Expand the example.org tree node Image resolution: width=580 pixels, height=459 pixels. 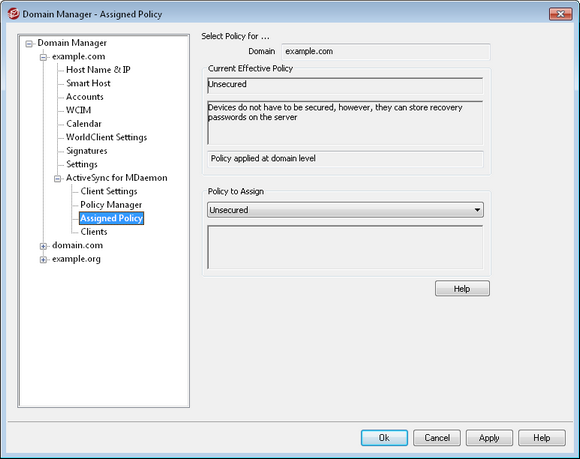(x=43, y=260)
